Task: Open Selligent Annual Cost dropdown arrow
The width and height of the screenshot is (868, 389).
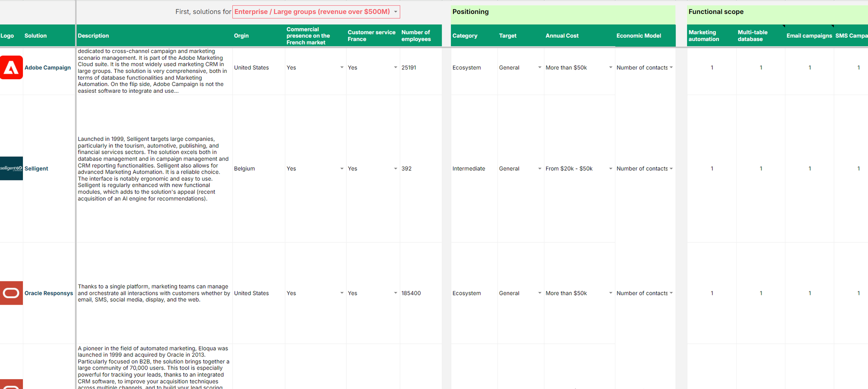Action: click(610, 169)
